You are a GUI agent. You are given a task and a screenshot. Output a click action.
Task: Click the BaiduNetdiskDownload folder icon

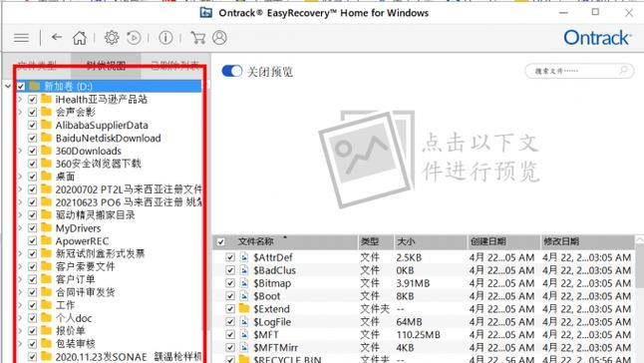(47, 138)
